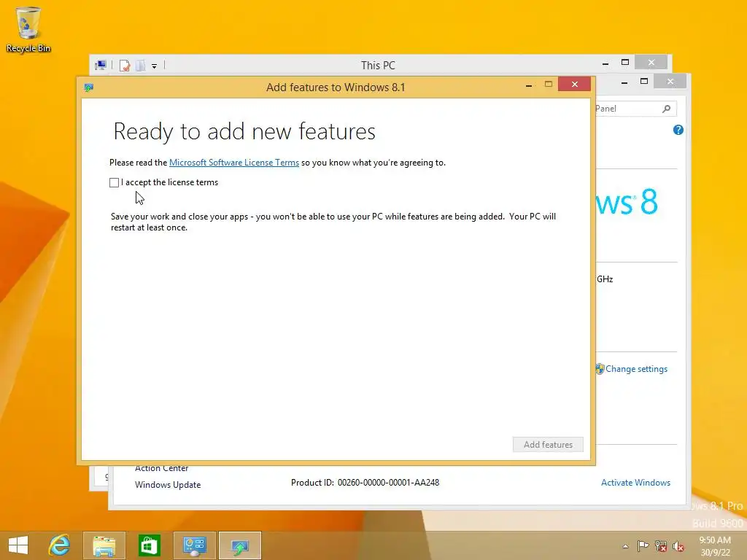The height and width of the screenshot is (560, 747).
Task: Switch to the Control Panel taskbar item
Action: click(194, 545)
